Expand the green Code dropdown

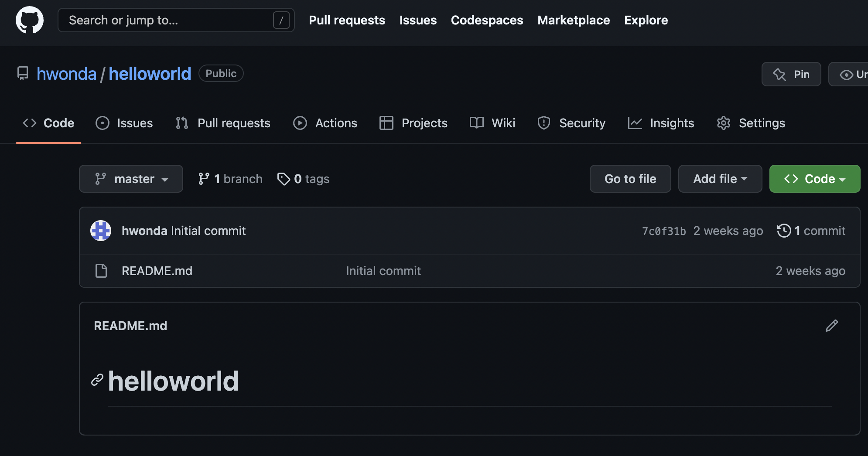[815, 179]
